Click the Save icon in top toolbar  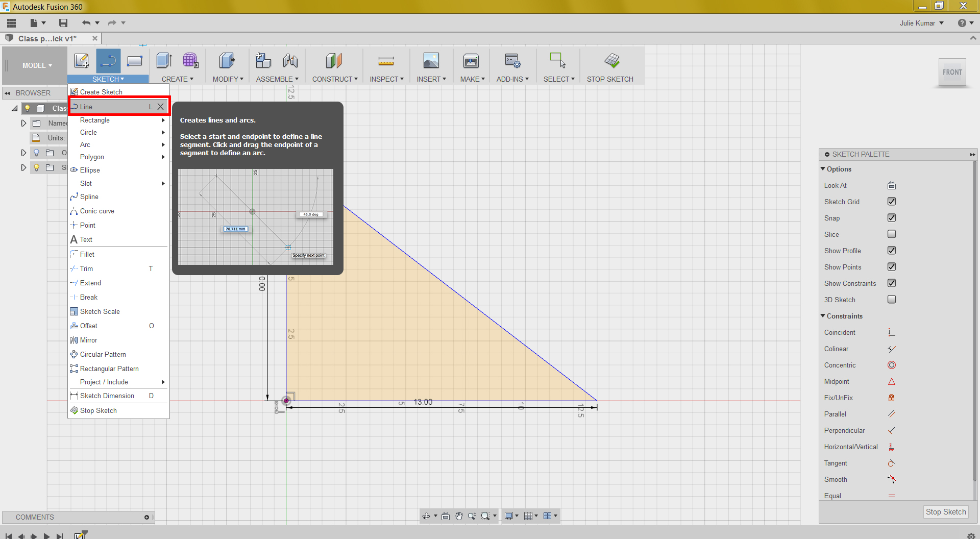pos(63,23)
